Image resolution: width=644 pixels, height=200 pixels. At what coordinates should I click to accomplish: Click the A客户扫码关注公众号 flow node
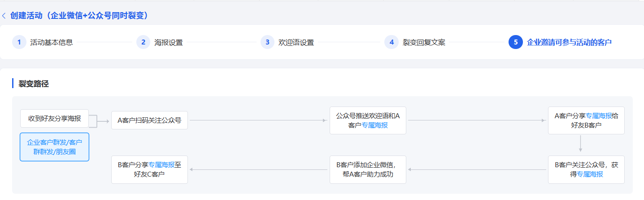(149, 120)
